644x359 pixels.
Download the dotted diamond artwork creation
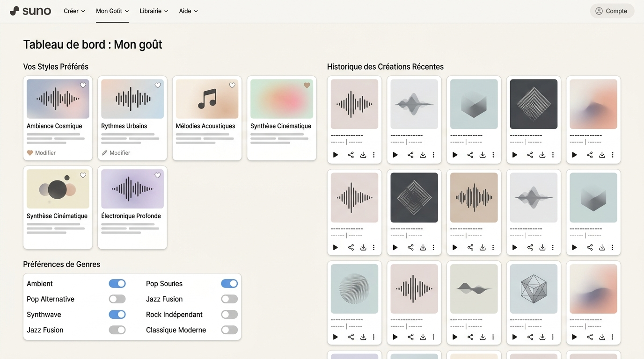(x=542, y=155)
